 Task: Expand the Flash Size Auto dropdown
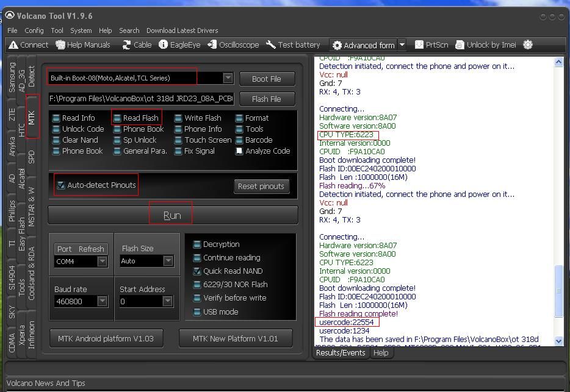[x=168, y=261]
